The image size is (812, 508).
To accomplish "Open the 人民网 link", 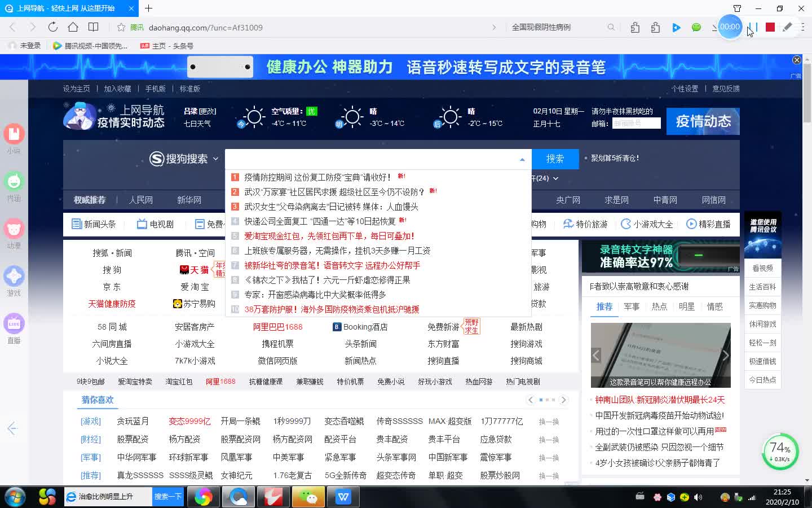I will [140, 200].
